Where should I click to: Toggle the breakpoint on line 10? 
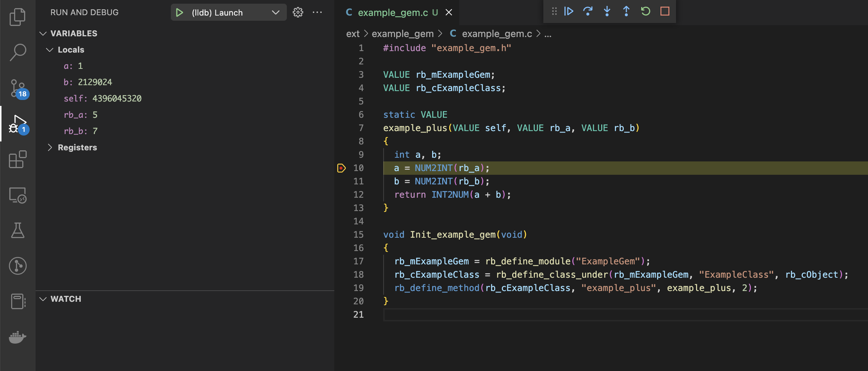(x=341, y=168)
